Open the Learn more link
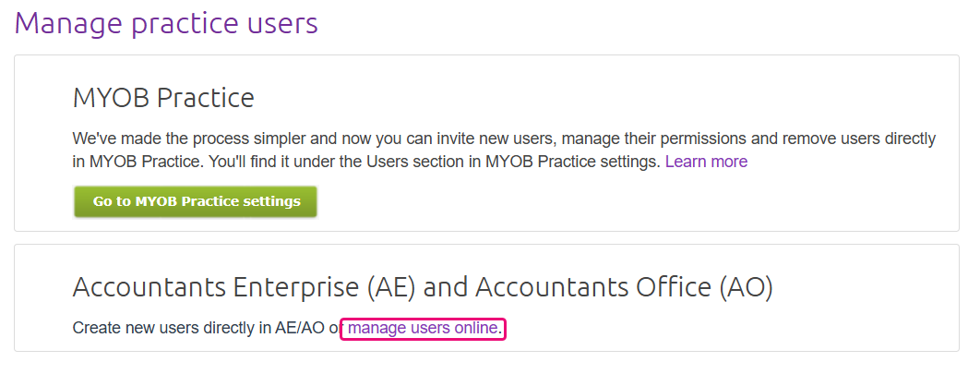 [706, 162]
